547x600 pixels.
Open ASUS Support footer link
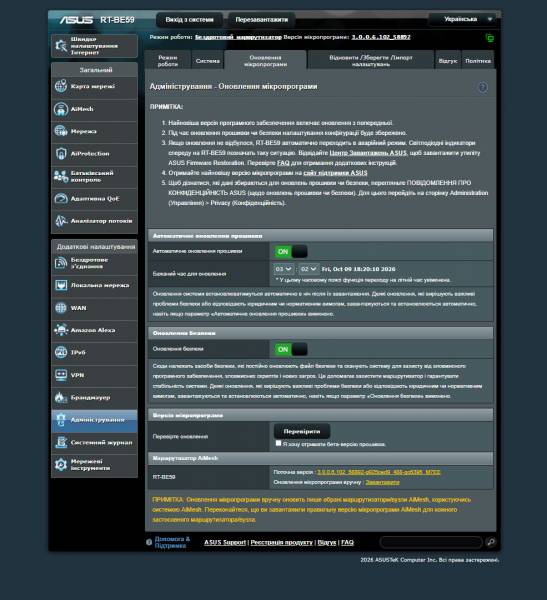(225, 542)
